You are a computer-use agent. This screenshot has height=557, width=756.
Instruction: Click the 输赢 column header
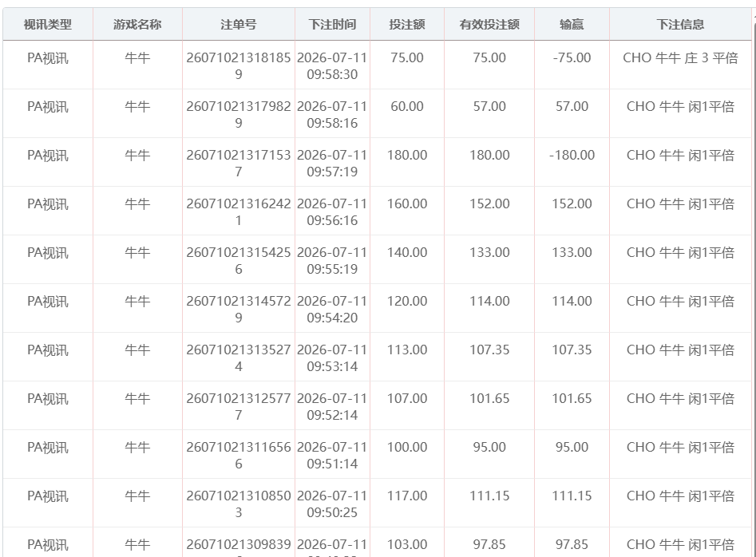572,24
